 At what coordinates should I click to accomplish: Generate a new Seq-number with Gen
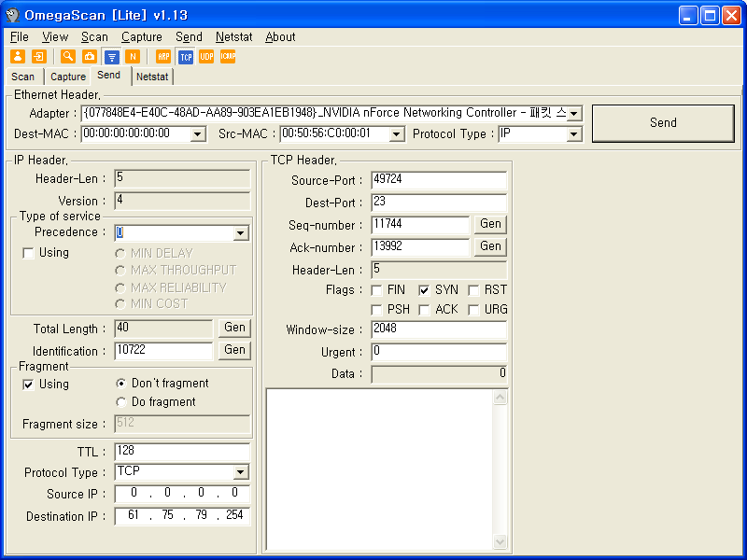[490, 224]
